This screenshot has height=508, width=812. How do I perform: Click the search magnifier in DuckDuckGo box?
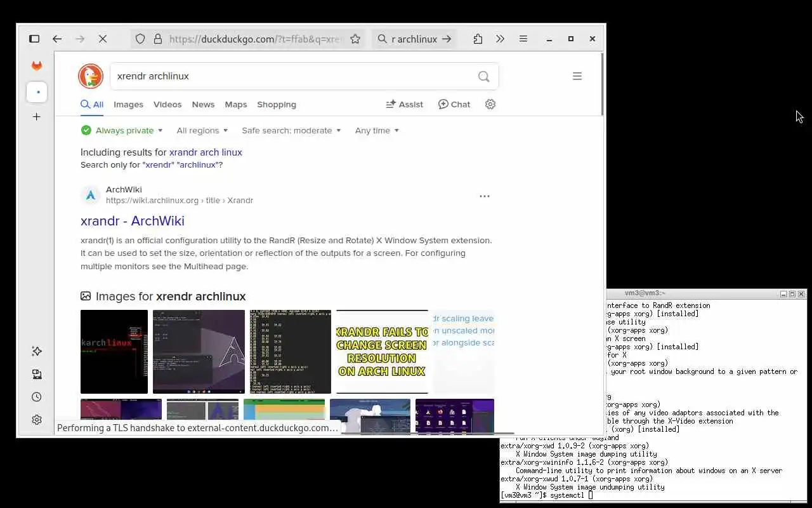pyautogui.click(x=484, y=76)
